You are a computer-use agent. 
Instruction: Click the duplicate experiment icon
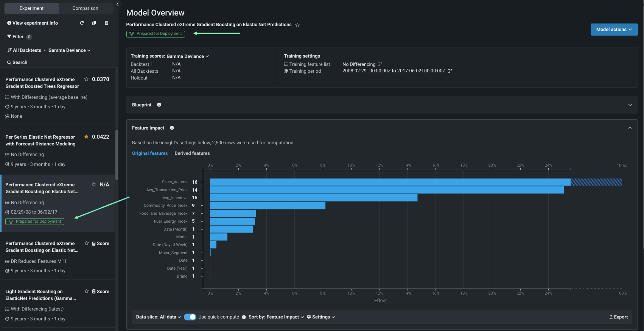pos(94,23)
